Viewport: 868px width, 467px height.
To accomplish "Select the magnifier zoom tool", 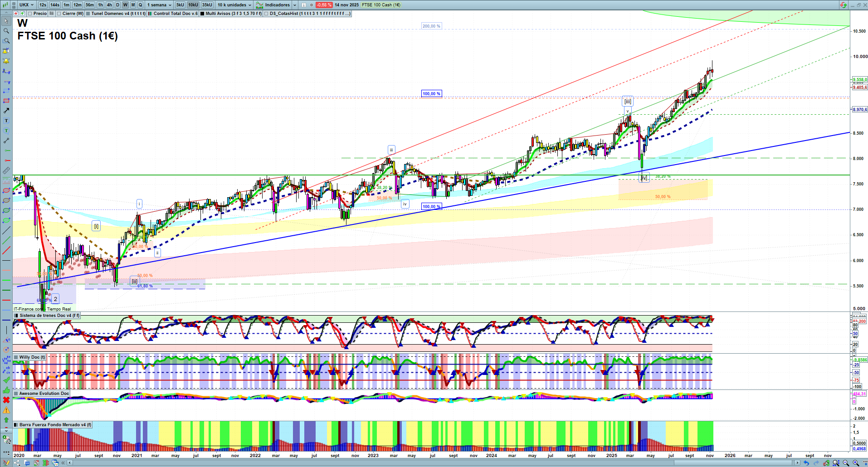I will click(x=6, y=31).
